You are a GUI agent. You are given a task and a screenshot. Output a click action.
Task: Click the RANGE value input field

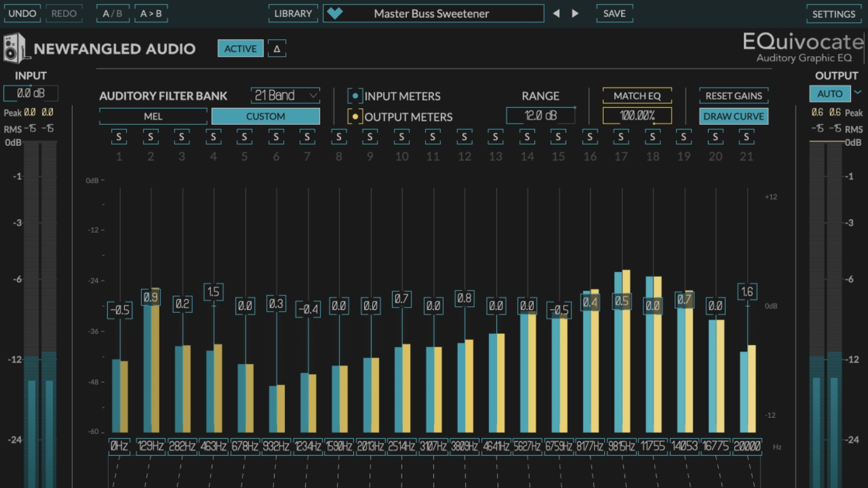tap(540, 115)
